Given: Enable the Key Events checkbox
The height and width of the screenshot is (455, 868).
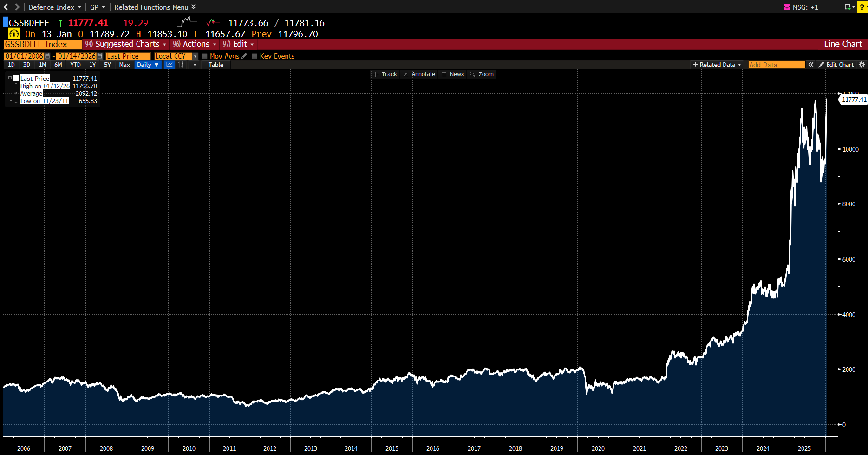Looking at the screenshot, I should click(x=255, y=56).
